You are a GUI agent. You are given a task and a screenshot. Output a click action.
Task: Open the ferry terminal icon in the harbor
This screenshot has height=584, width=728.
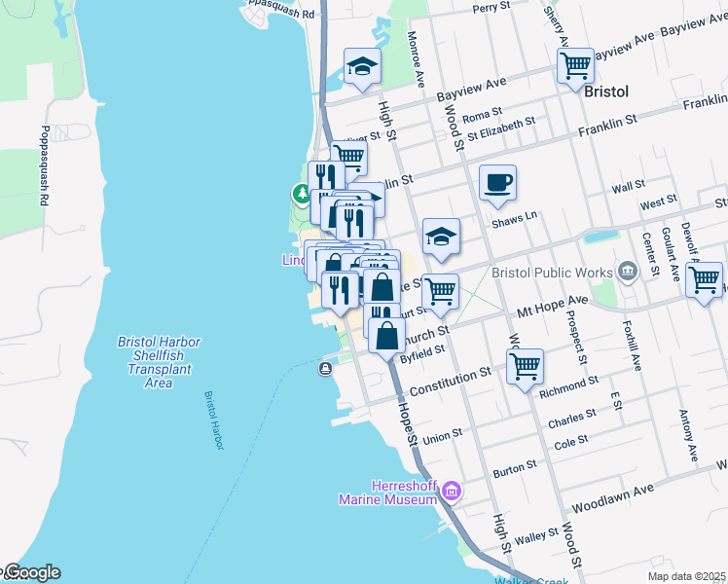tap(325, 369)
